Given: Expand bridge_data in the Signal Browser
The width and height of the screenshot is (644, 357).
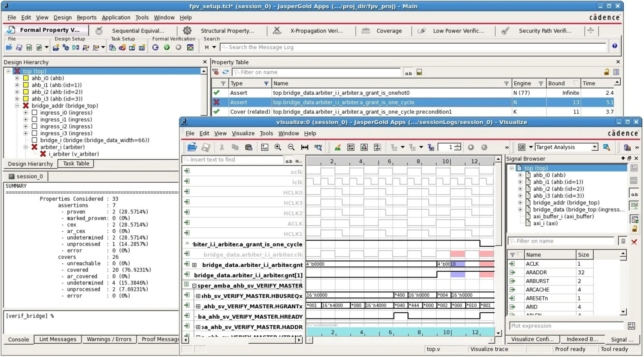Looking at the screenshot, I should click(x=520, y=210).
